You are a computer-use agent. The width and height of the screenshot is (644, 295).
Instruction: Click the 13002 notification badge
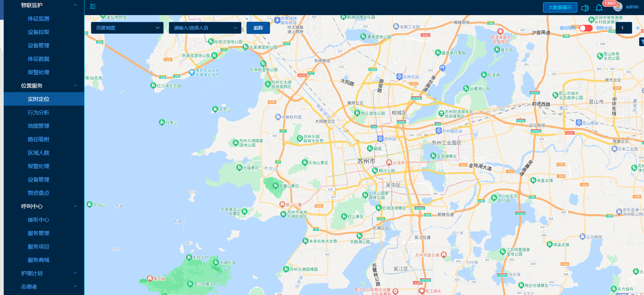pyautogui.click(x=610, y=3)
